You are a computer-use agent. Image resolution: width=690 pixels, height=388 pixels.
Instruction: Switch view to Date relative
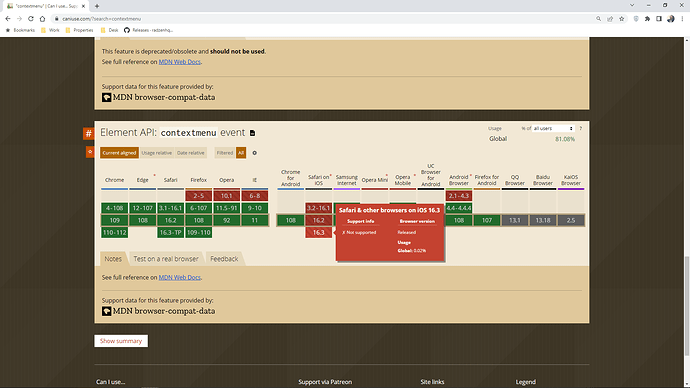tap(191, 153)
